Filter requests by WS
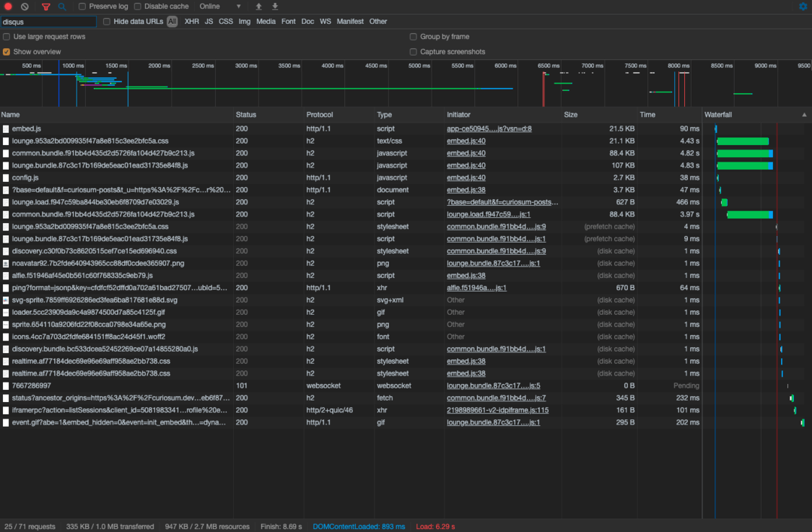The width and height of the screenshot is (812, 532). [x=326, y=22]
